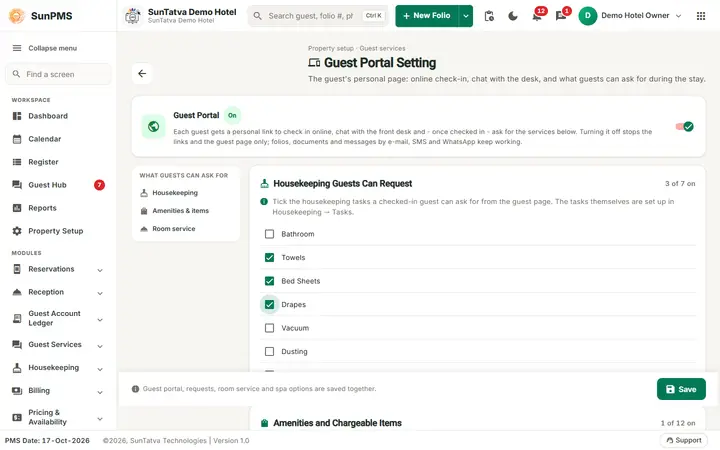This screenshot has width=720, height=450.
Task: Switch to dark mode with moon icon
Action: 513,16
